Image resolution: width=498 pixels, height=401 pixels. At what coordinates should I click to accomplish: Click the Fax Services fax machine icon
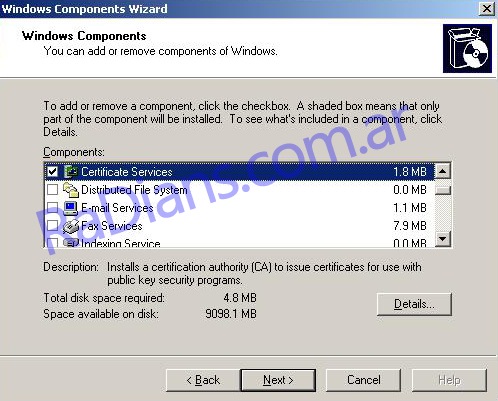pyautogui.click(x=70, y=226)
